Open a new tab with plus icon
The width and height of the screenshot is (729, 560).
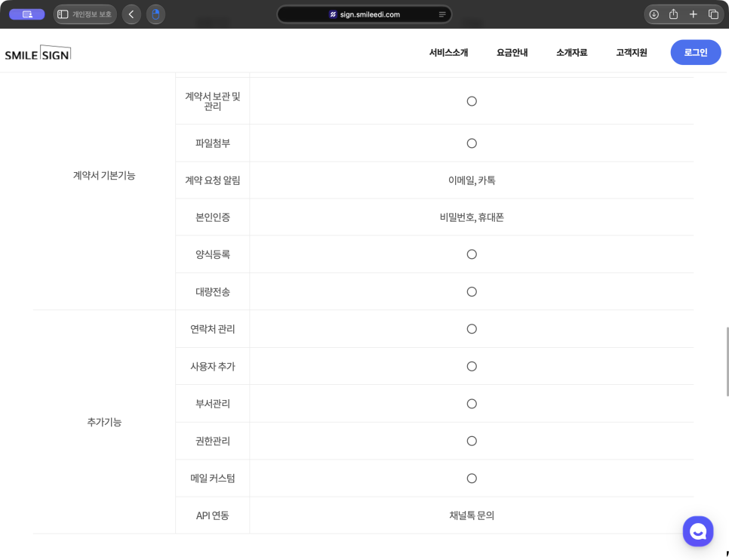pos(694,14)
